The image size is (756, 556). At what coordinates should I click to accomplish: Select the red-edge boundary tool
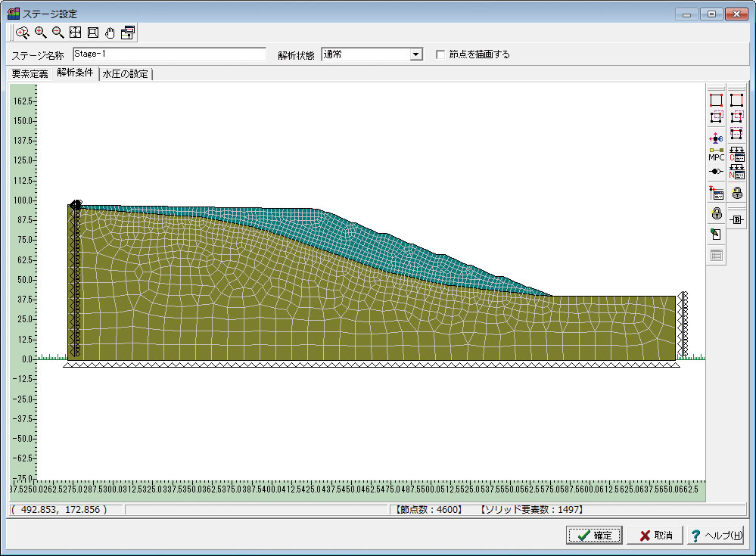736,100
